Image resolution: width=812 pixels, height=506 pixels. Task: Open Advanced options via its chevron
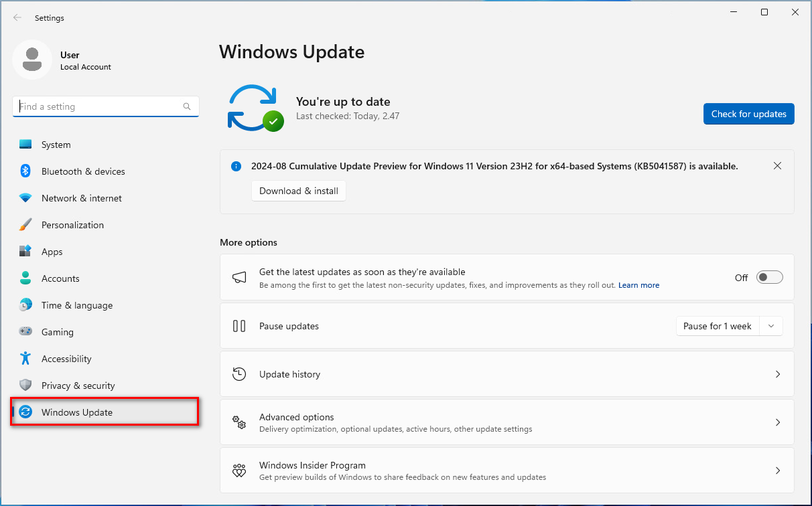777,422
